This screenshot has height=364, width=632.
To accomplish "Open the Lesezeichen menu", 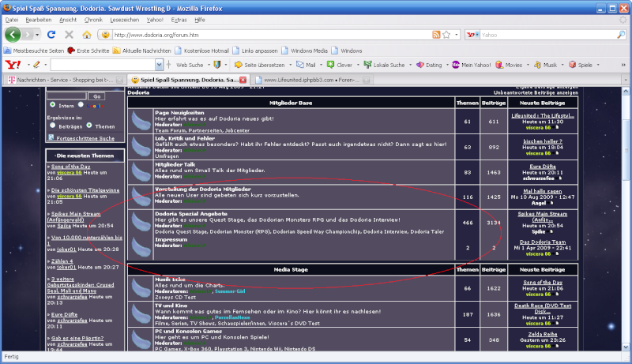I will pos(125,20).
